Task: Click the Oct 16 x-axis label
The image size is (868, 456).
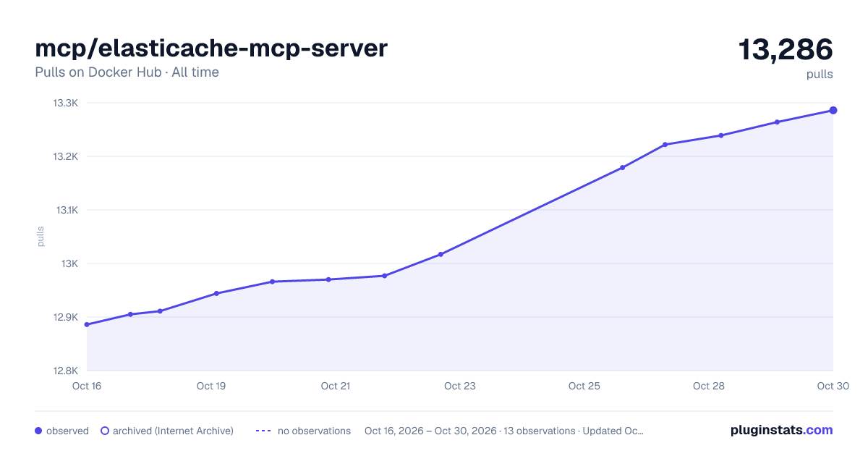Action: click(87, 386)
